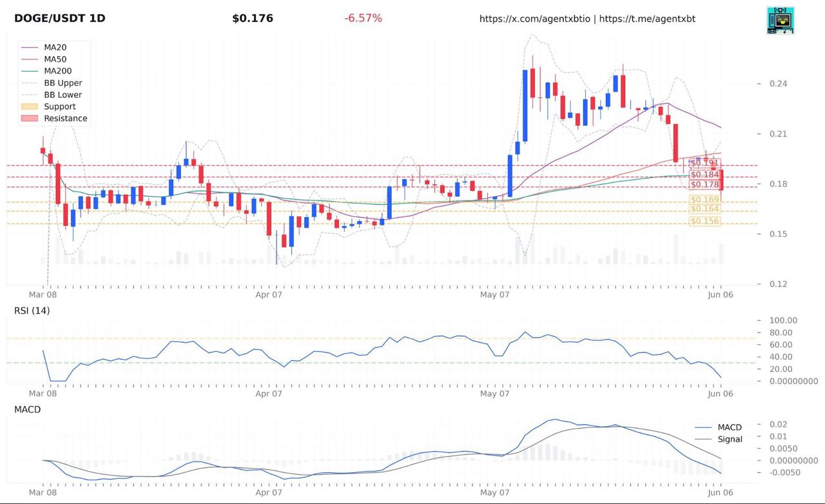Viewport: 825px width, 504px height.
Task: Click the MA50 red line legend marker
Action: tap(30, 59)
